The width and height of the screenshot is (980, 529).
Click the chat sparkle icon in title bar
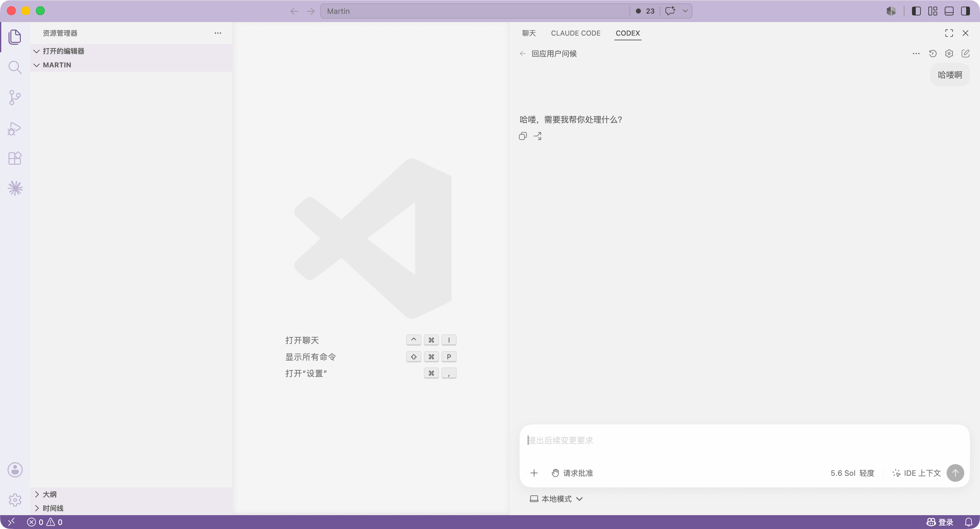[x=670, y=11]
